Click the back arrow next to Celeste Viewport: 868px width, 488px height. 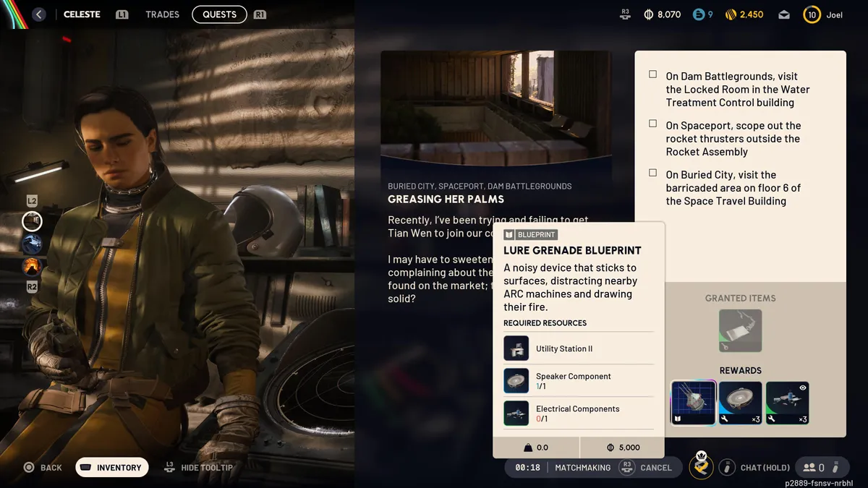(x=39, y=14)
